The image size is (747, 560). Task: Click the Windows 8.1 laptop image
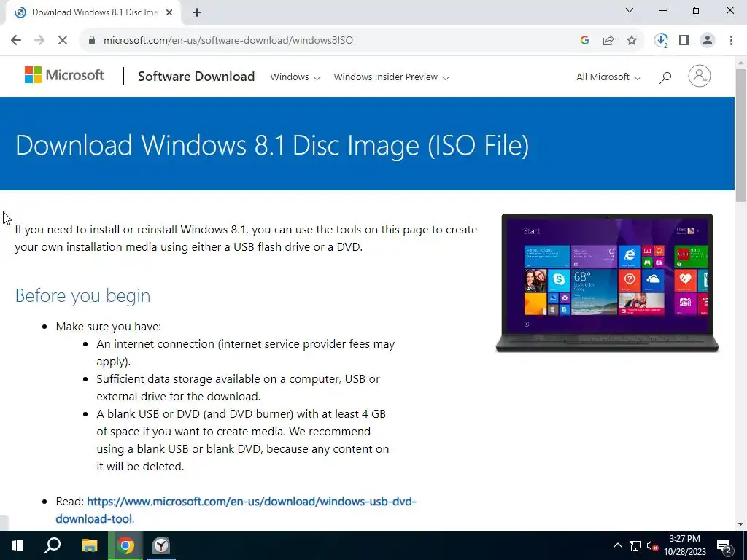tap(607, 284)
